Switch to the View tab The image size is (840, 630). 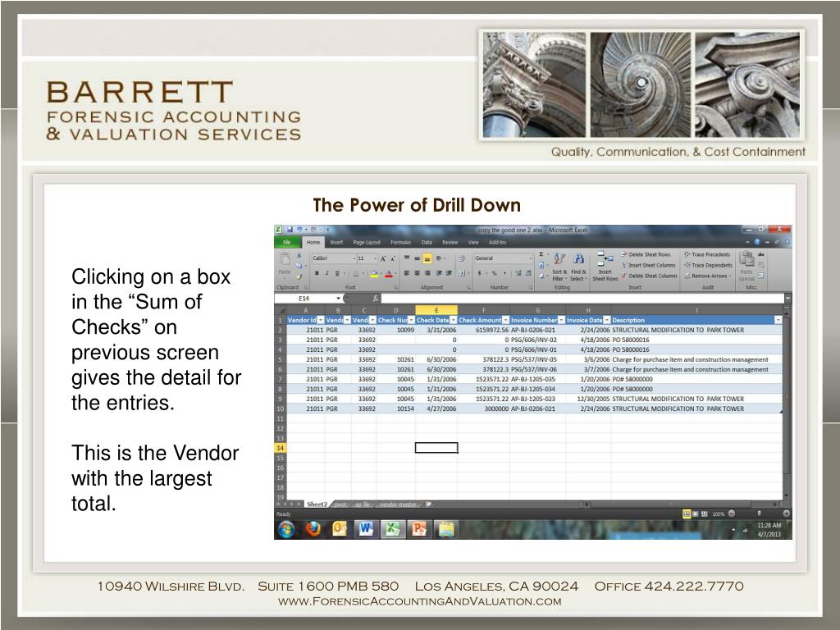click(473, 242)
